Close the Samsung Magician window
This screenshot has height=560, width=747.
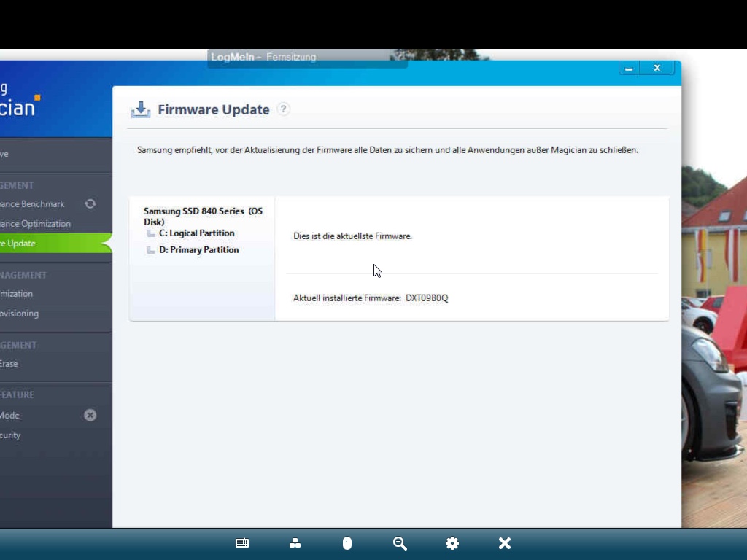pos(657,68)
